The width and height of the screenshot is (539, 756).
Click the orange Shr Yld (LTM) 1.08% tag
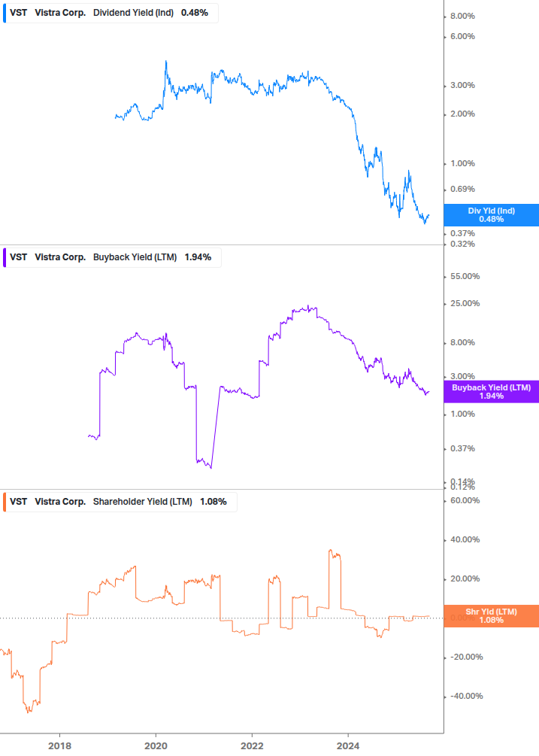491,616
